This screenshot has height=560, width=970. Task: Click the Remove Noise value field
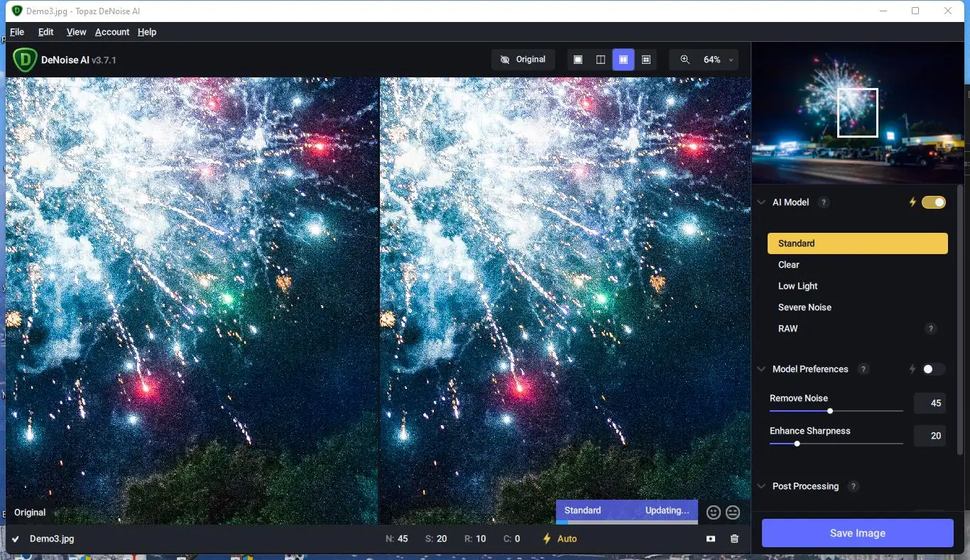(930, 403)
